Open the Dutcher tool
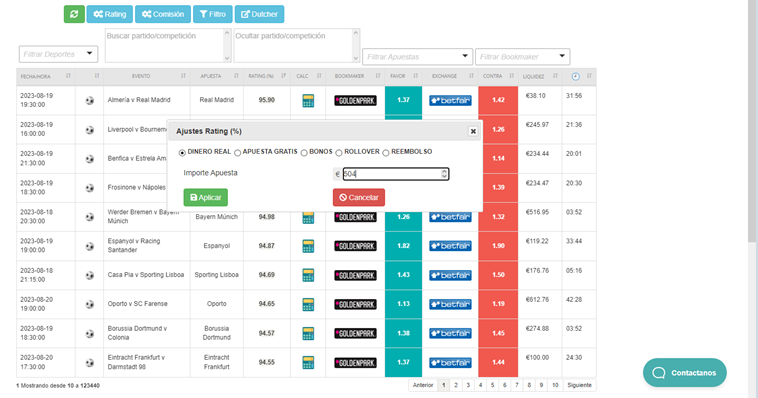 pos(260,14)
